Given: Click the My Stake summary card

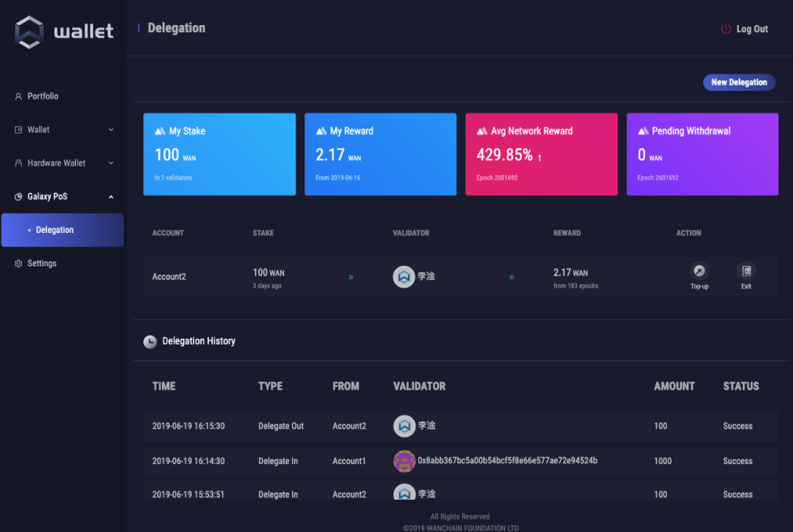Looking at the screenshot, I should coord(219,154).
